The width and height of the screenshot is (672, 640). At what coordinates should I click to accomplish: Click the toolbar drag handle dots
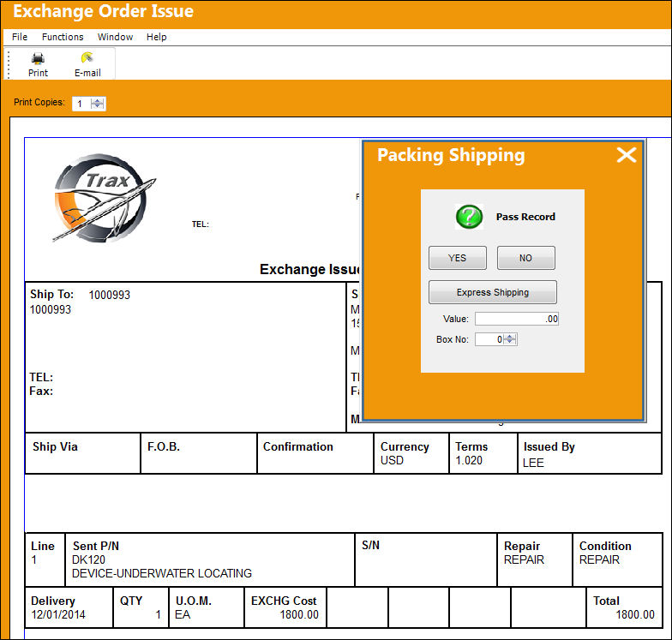9,63
